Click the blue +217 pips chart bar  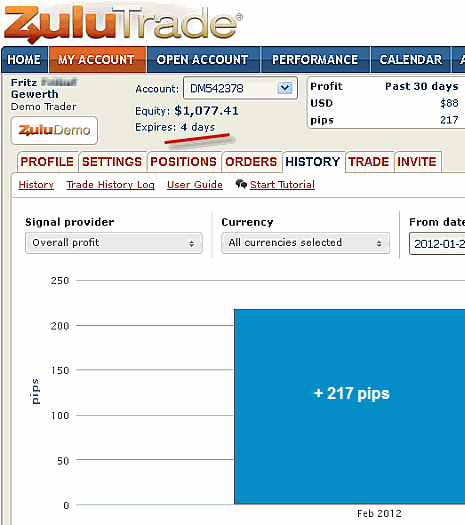[x=350, y=407]
